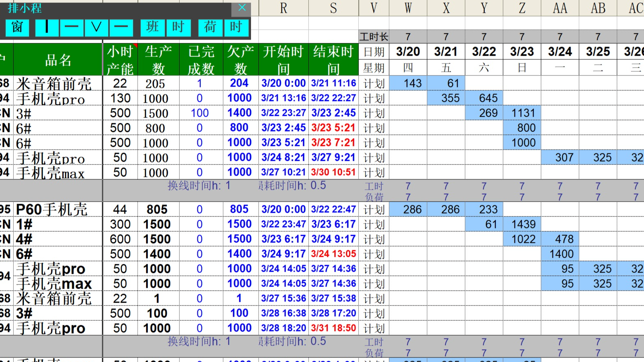The height and width of the screenshot is (362, 644).
Task: Click planned quantity cell 1131
Action: click(522, 113)
